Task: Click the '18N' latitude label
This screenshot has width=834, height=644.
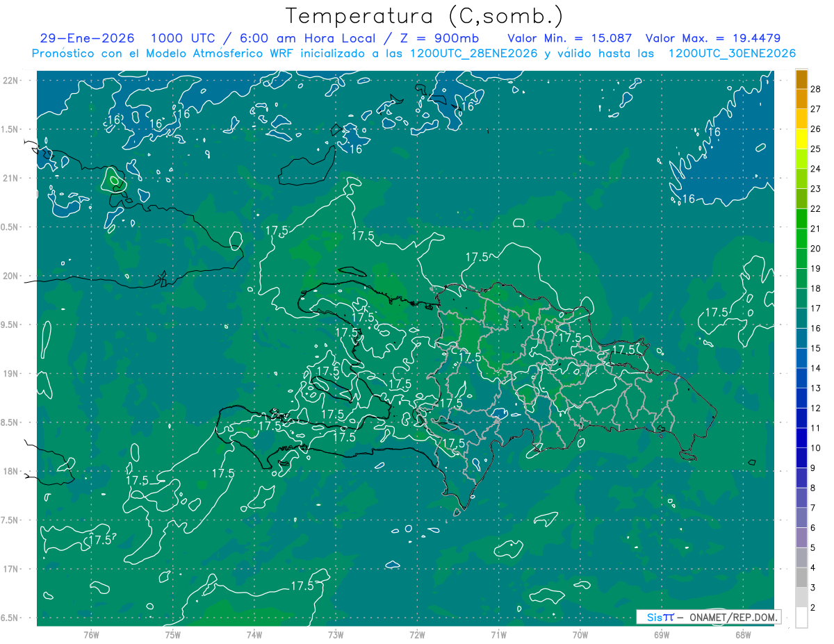Action: (10, 471)
